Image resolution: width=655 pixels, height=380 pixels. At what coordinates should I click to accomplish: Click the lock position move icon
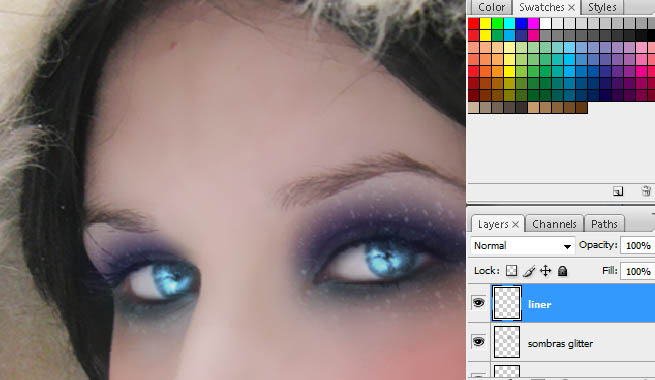pyautogui.click(x=546, y=271)
